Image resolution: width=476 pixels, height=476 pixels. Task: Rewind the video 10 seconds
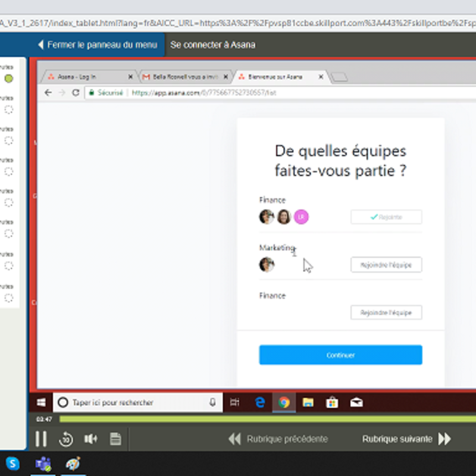point(66,439)
